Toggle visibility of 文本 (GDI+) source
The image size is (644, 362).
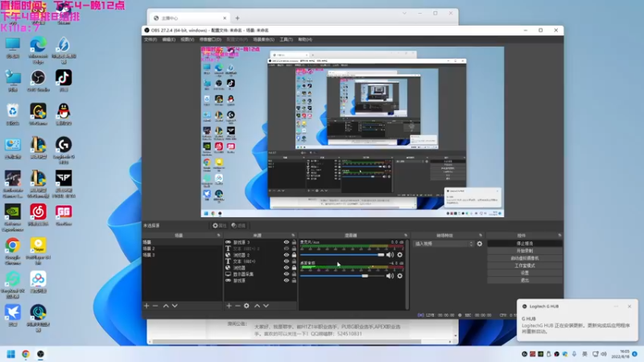click(x=287, y=261)
